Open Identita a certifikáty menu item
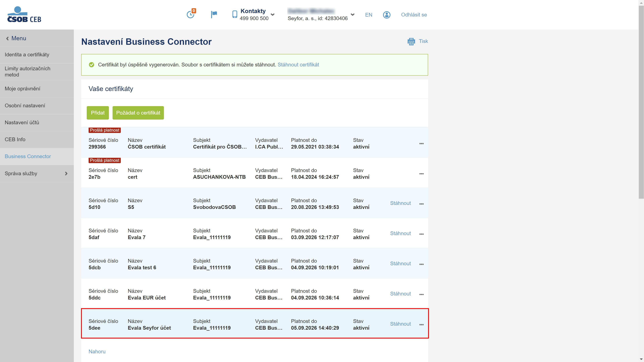Viewport: 644px width, 362px height. 37,55
